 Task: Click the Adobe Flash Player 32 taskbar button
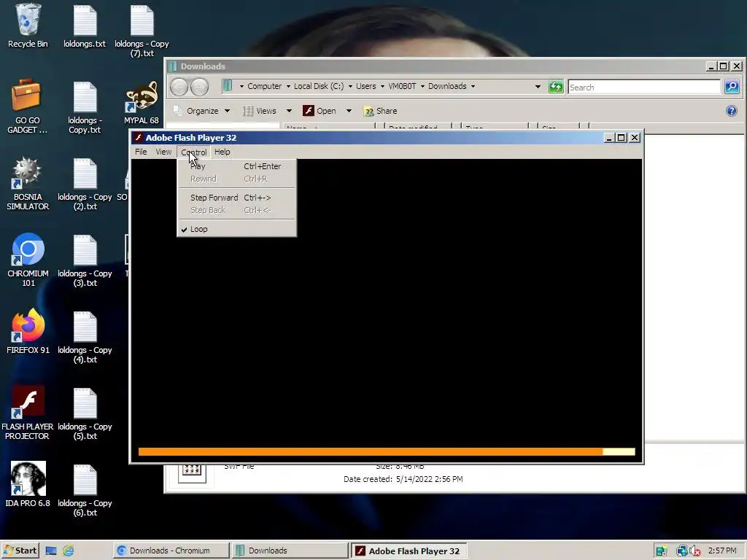click(x=409, y=551)
